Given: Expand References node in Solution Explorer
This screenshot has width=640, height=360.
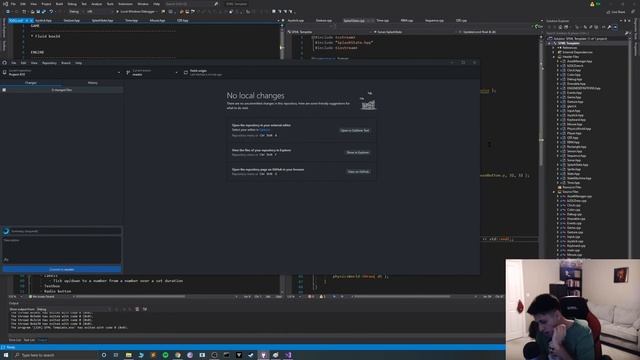Looking at the screenshot, I should [x=554, y=48].
